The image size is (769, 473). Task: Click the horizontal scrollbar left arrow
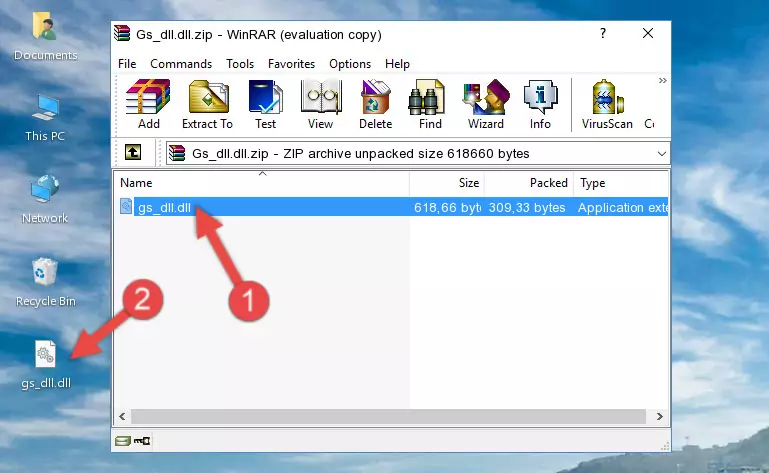coord(122,417)
